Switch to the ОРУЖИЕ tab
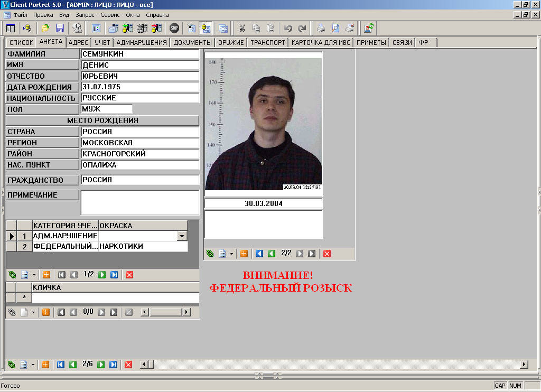The width and height of the screenshot is (541, 392). (x=231, y=42)
